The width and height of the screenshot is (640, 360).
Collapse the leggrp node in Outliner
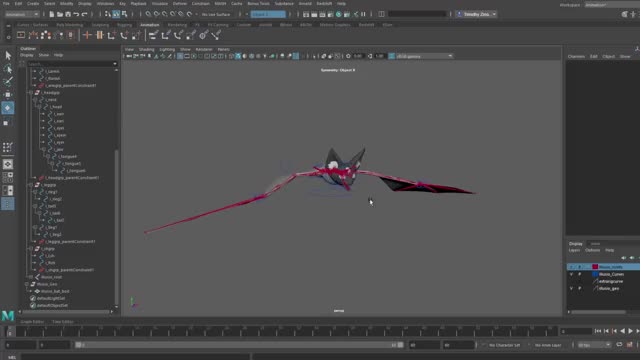click(x=31, y=185)
